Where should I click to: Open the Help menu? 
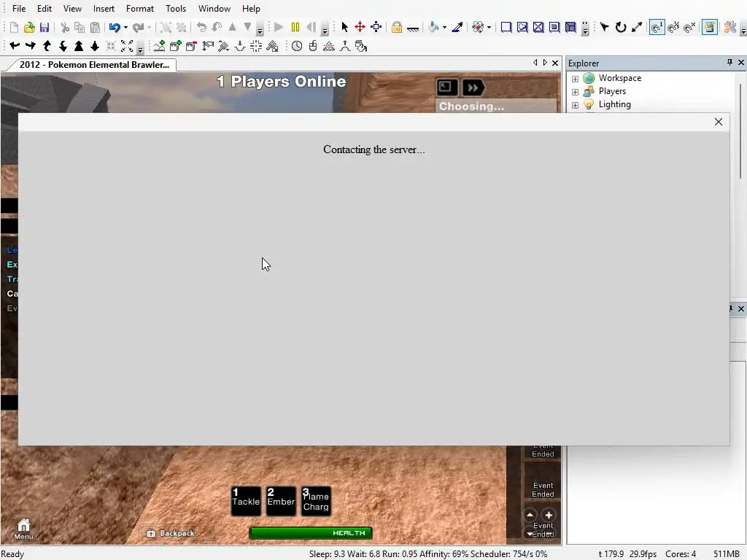point(251,9)
